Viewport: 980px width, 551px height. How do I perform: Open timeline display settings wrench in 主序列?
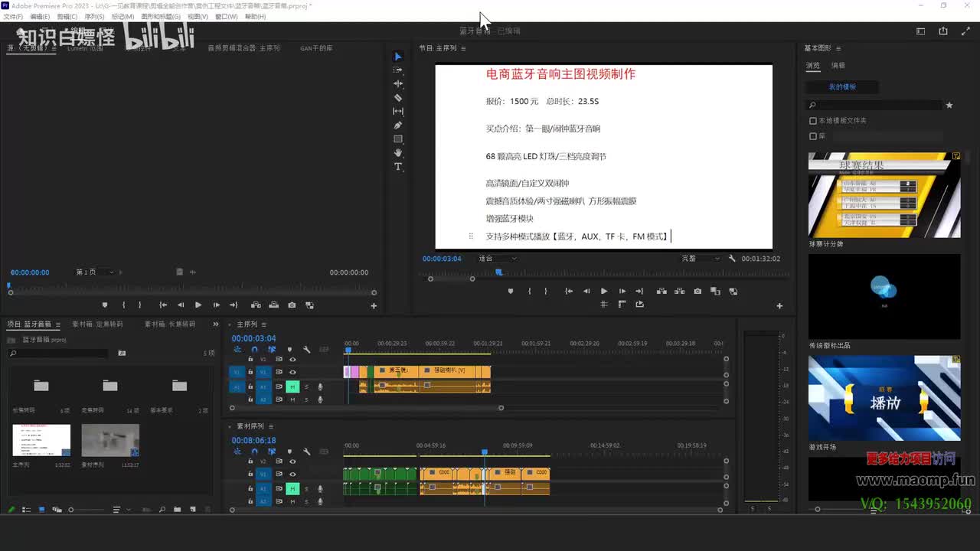click(x=306, y=350)
